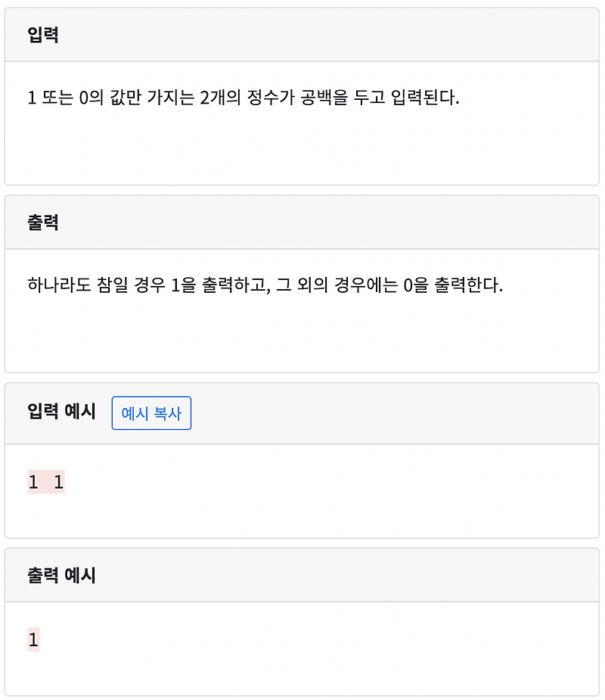The image size is (605, 700).
Task: Click the 입력 예시 panel header bar
Action: (x=340, y=413)
